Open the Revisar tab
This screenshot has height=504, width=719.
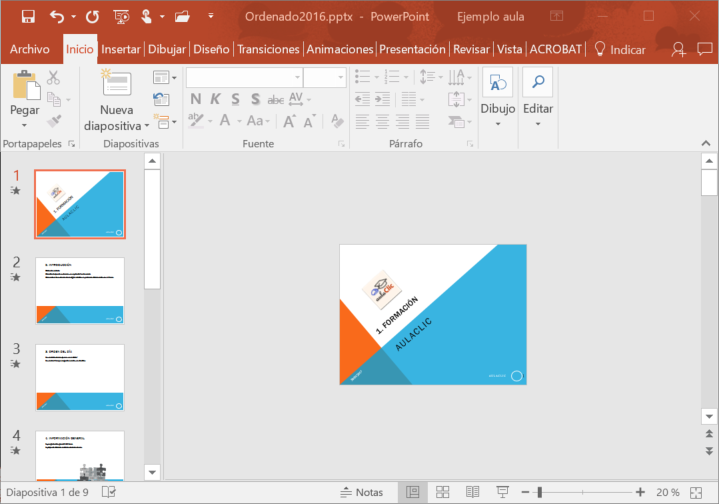tap(471, 49)
